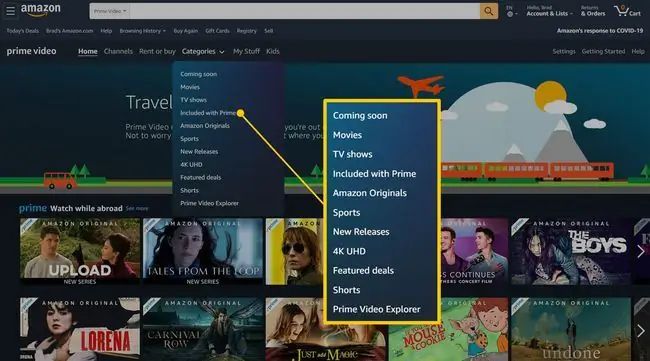This screenshot has height=361, width=650.
Task: Click the Amazon logo
Action: pos(41,10)
